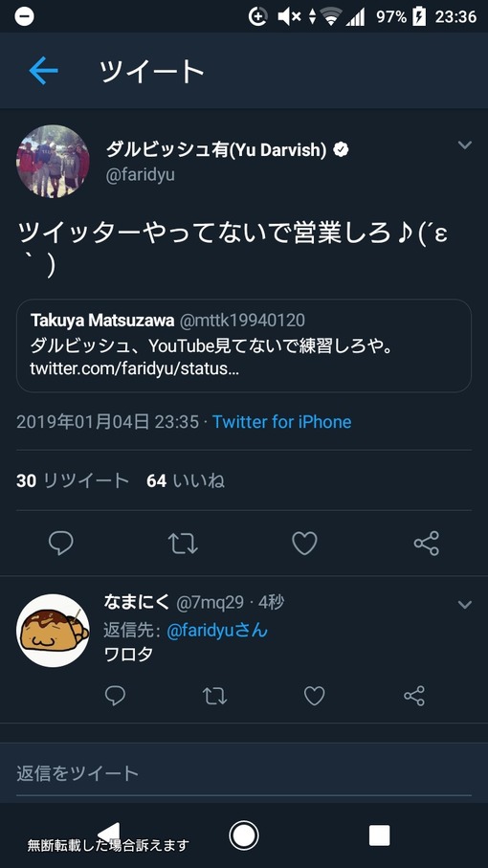Retweet the main Darvish tweet
488x868 pixels.
[x=183, y=543]
